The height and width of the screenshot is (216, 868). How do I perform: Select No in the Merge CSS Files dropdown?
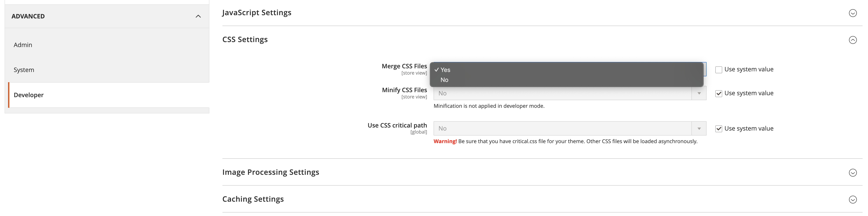[444, 80]
